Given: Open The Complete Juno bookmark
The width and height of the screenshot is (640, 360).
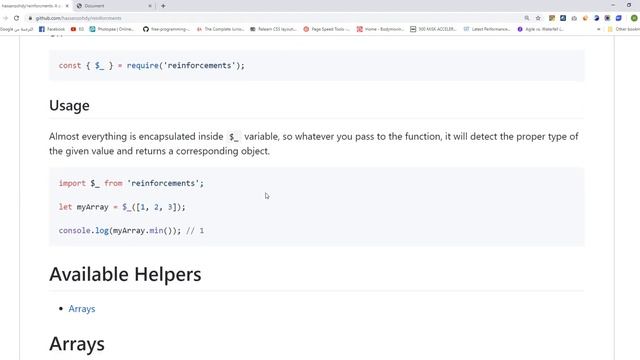Looking at the screenshot, I should click(220, 29).
